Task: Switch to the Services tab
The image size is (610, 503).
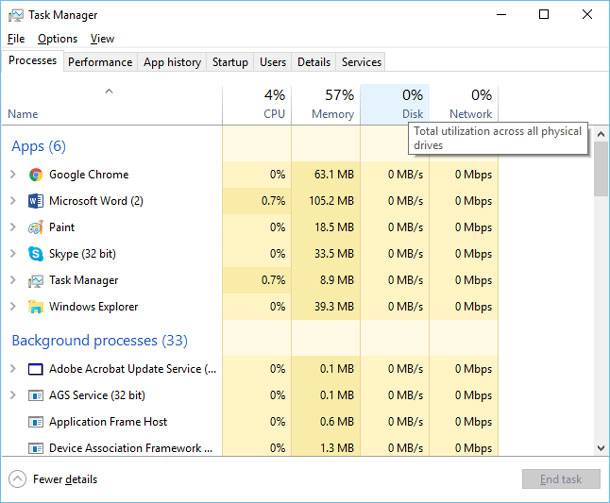Action: click(x=361, y=62)
